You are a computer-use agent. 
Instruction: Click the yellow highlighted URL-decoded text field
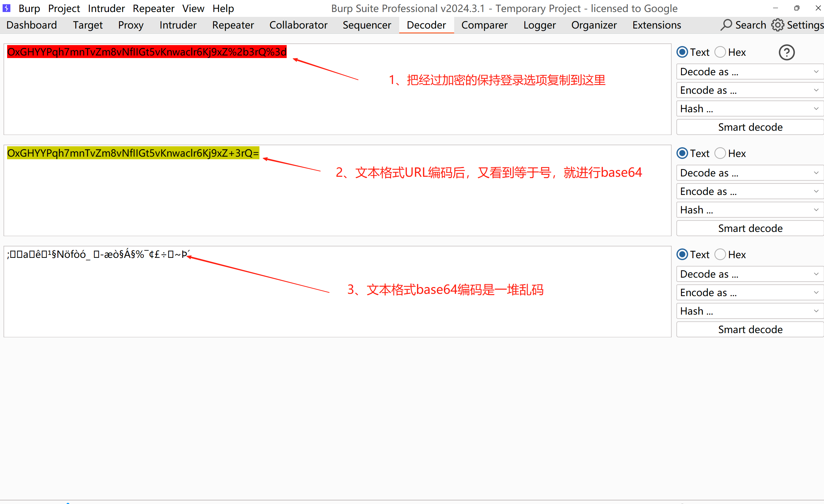coord(133,153)
